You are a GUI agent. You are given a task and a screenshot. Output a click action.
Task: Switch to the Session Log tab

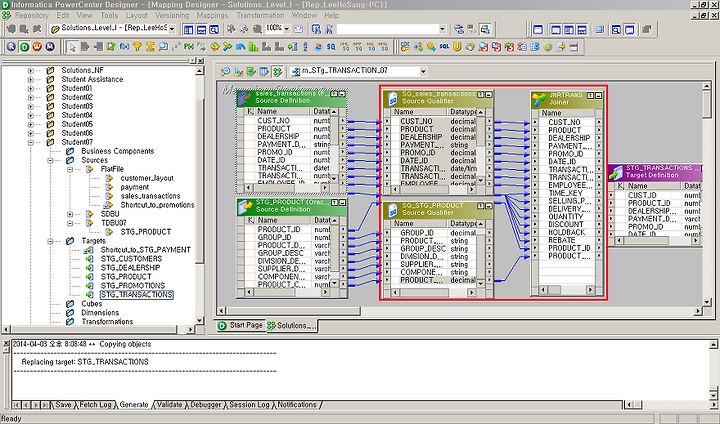[249, 405]
